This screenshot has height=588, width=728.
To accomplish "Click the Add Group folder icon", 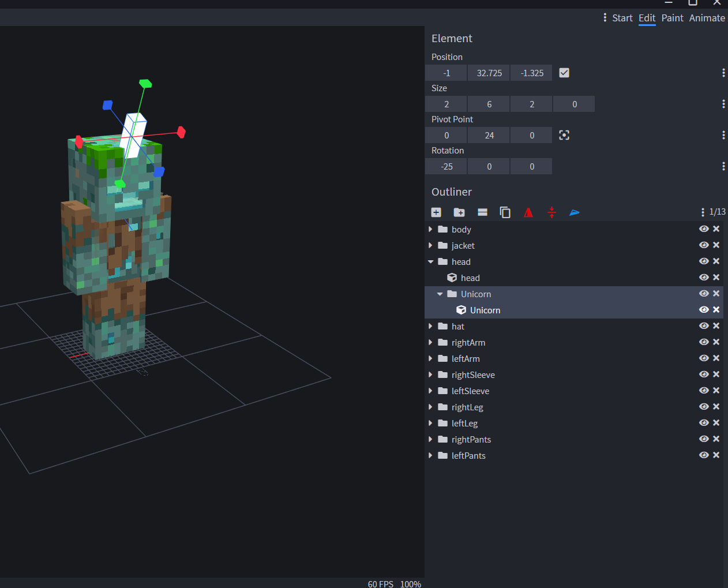I will (459, 212).
